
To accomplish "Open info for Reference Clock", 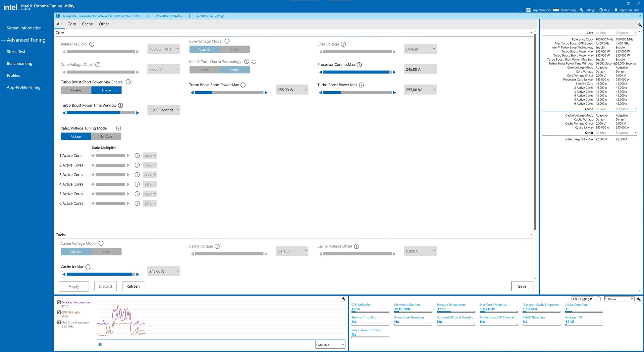I will click(x=92, y=44).
